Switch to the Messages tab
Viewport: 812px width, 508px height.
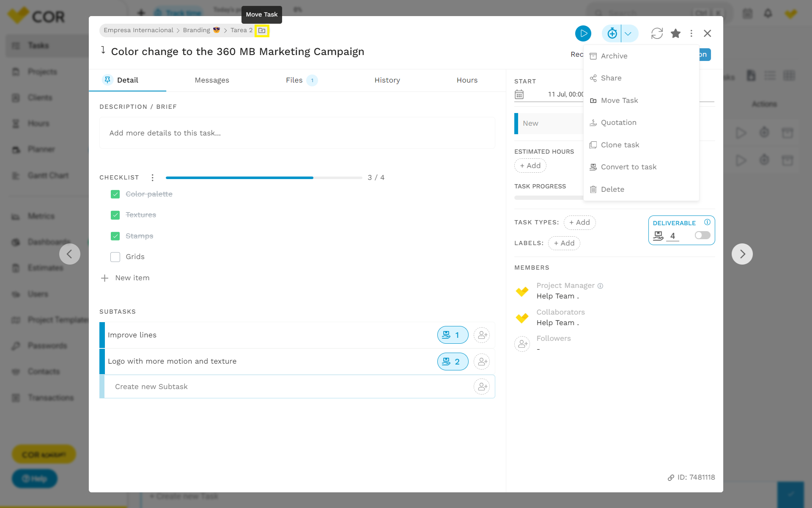coord(212,80)
